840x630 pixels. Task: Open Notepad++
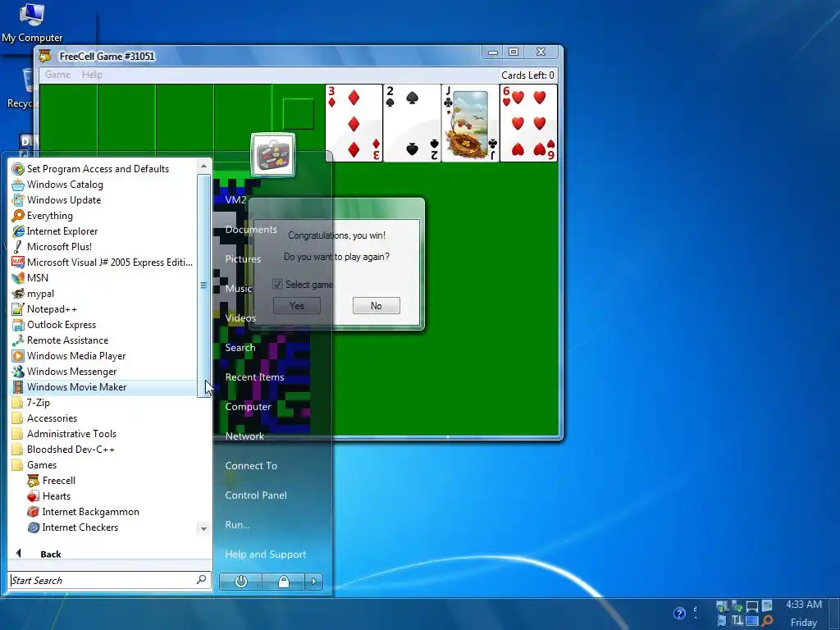point(44,309)
